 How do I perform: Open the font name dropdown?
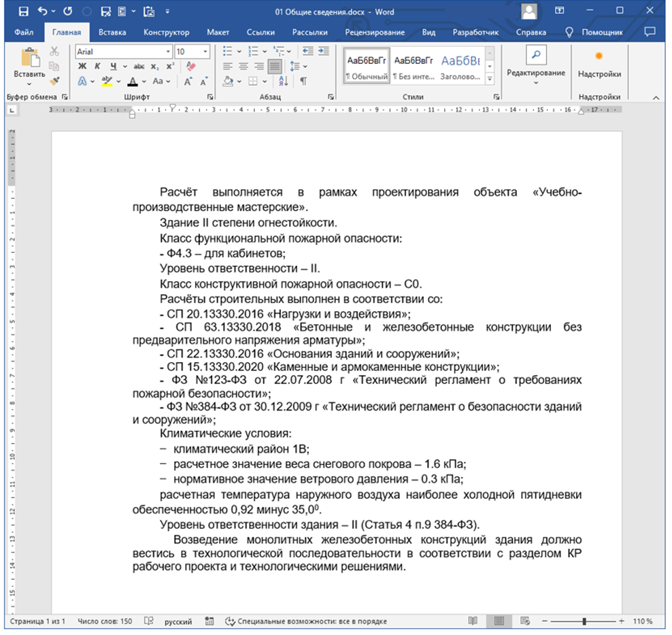click(168, 52)
